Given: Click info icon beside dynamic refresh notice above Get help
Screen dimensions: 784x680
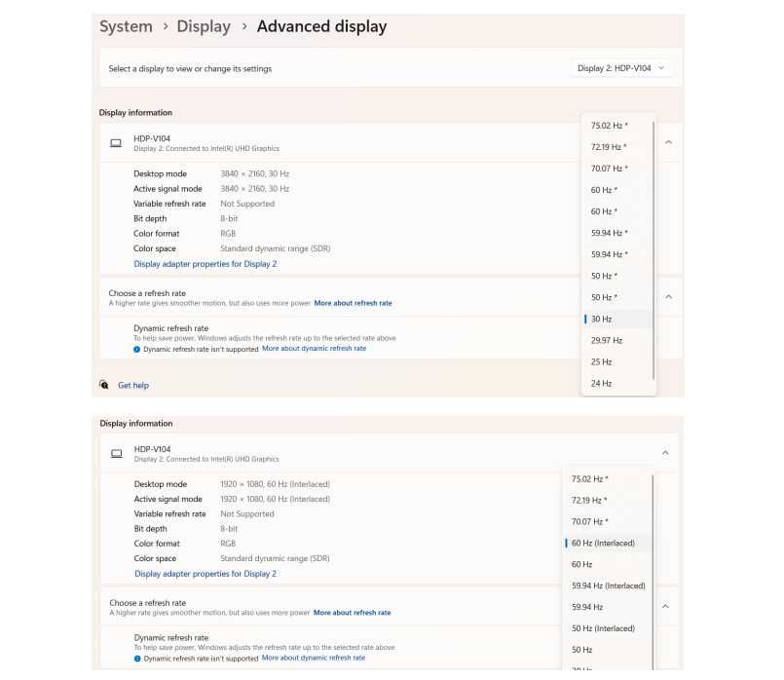Looking at the screenshot, I should (x=137, y=349).
